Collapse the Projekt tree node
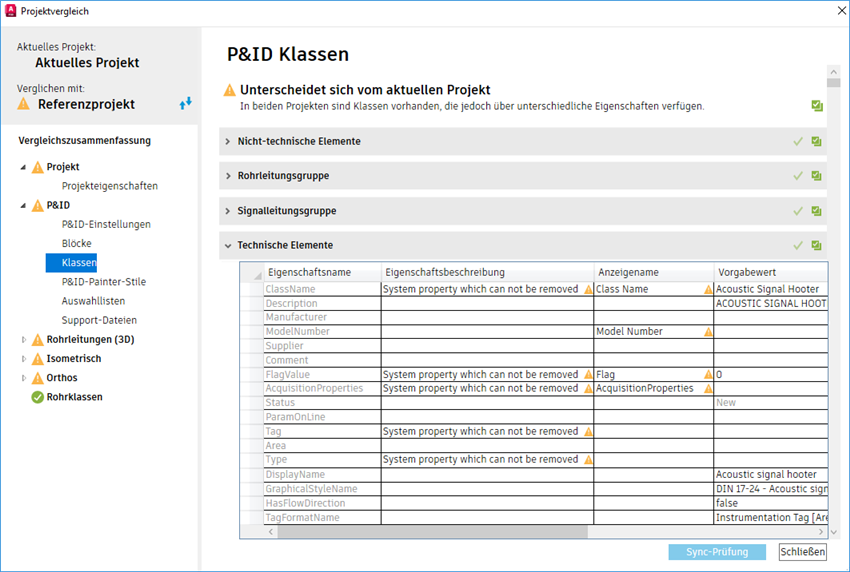The width and height of the screenshot is (850, 572). click(x=23, y=168)
